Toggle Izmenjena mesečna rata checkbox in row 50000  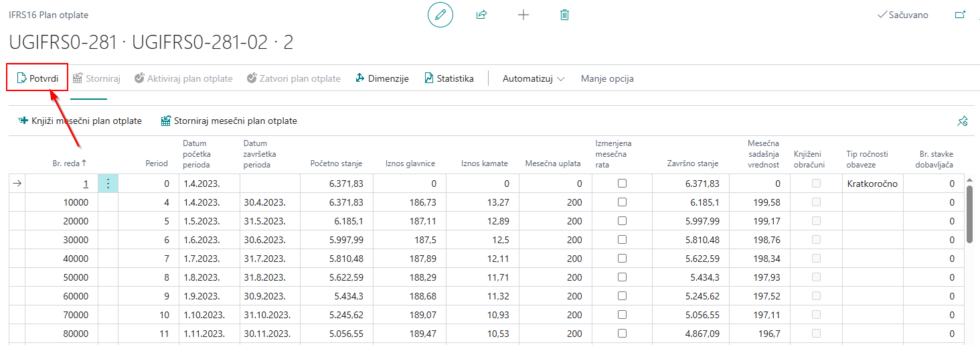click(x=622, y=277)
